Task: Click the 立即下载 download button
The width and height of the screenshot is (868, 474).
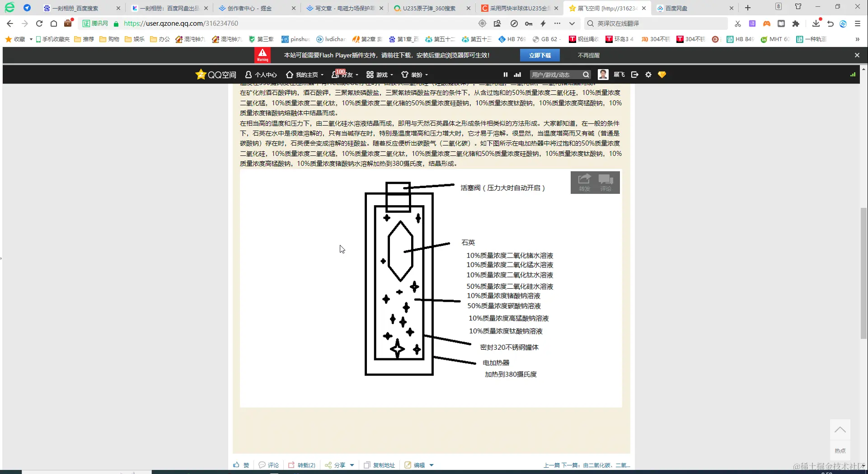Action: [540, 55]
